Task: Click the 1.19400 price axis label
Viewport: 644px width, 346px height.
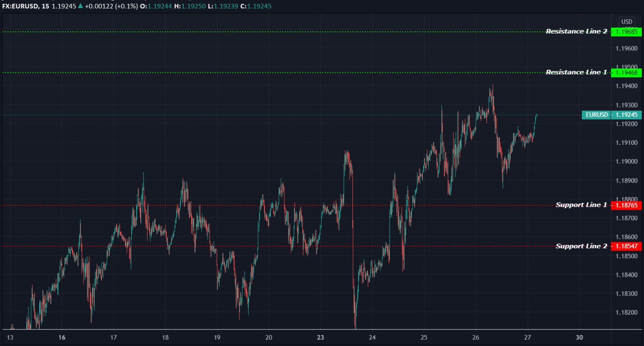Action: coord(627,86)
